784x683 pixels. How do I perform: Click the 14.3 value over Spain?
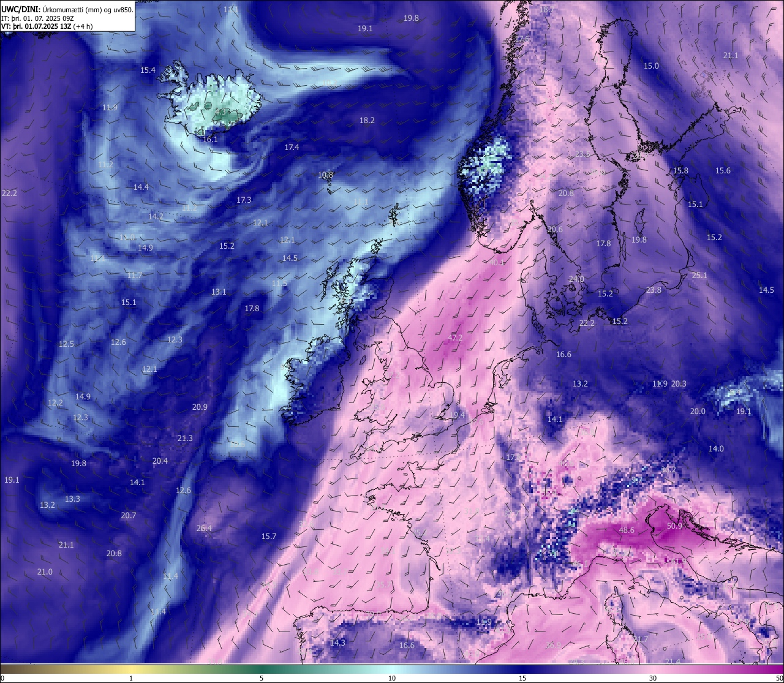click(337, 643)
